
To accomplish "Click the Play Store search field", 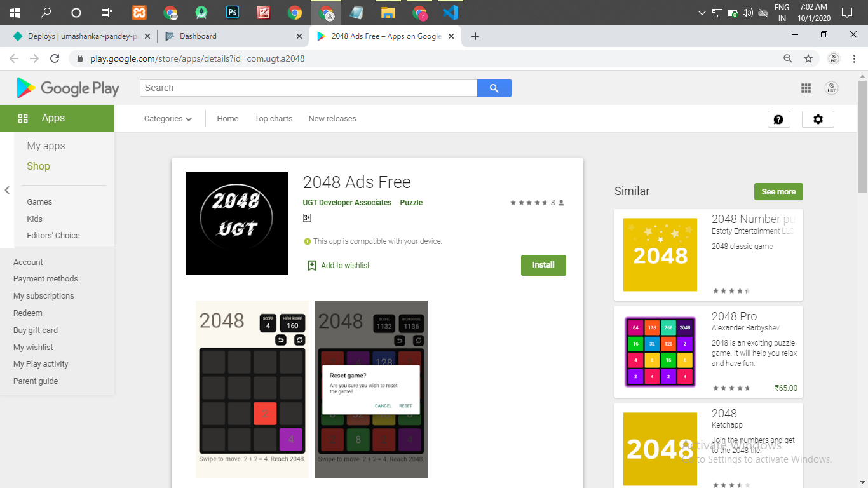I will pos(309,88).
